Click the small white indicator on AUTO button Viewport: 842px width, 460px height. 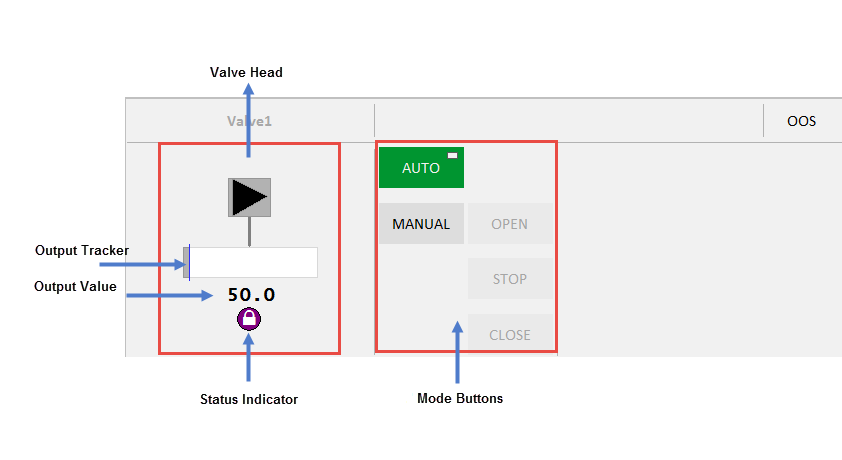pyautogui.click(x=453, y=155)
